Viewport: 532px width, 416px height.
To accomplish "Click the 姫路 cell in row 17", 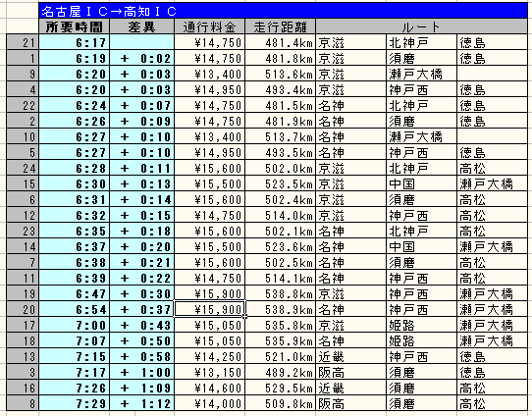I will click(421, 325).
